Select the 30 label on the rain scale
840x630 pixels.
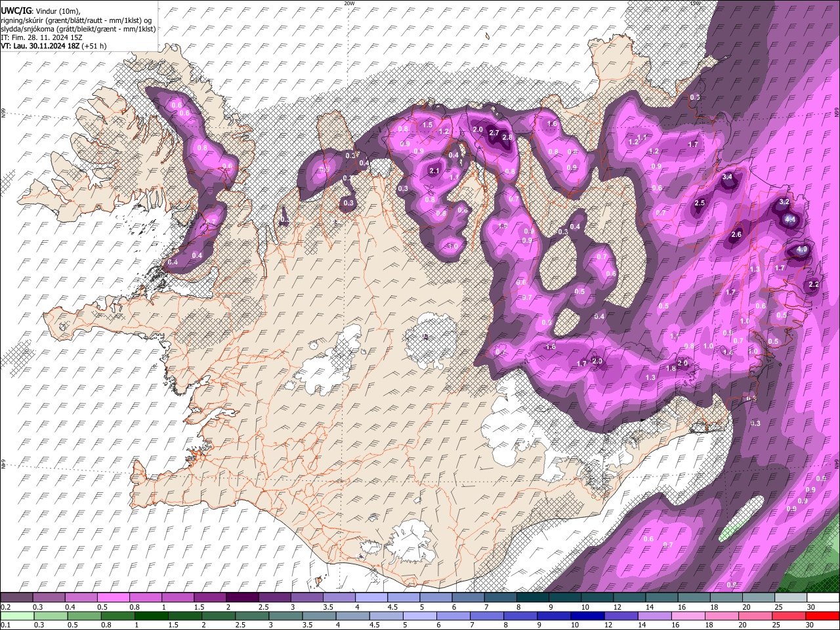click(811, 625)
